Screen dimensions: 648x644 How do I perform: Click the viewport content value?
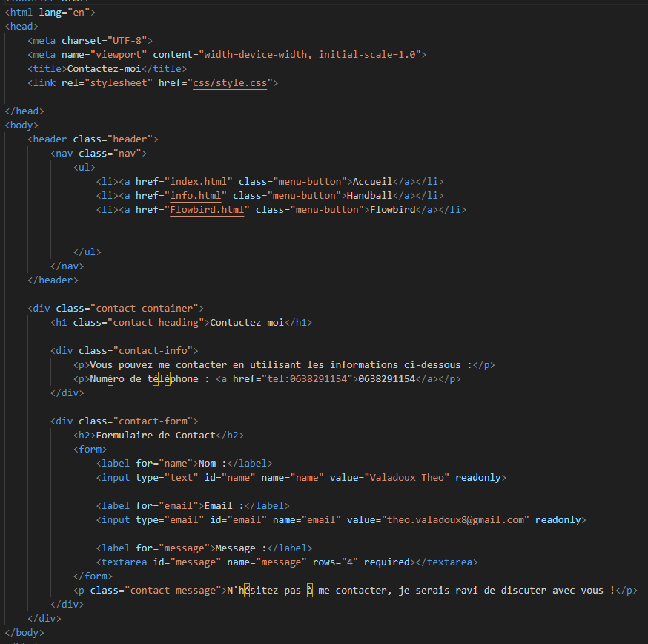click(x=310, y=55)
